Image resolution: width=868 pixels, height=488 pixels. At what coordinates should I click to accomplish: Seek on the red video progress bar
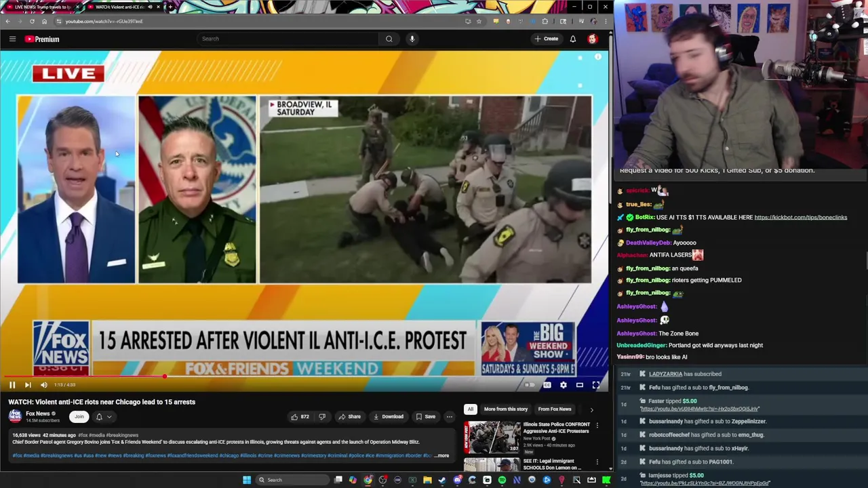pos(304,376)
